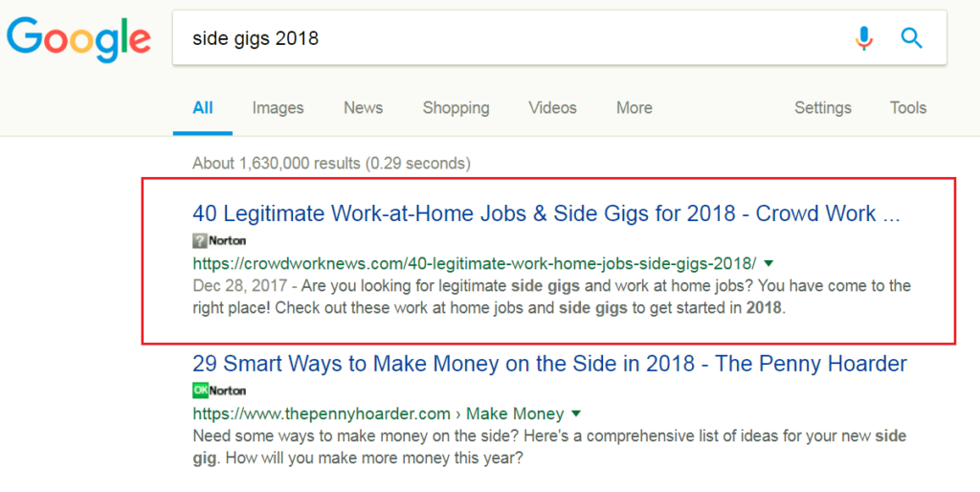Click the thepennyhoarder.com green URL

pyautogui.click(x=321, y=414)
